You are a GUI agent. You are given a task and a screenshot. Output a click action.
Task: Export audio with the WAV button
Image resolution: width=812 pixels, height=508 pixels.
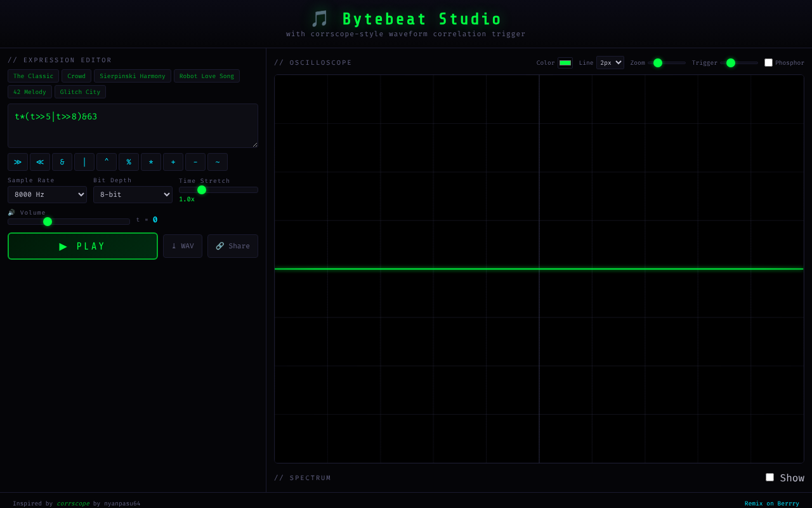[183, 246]
